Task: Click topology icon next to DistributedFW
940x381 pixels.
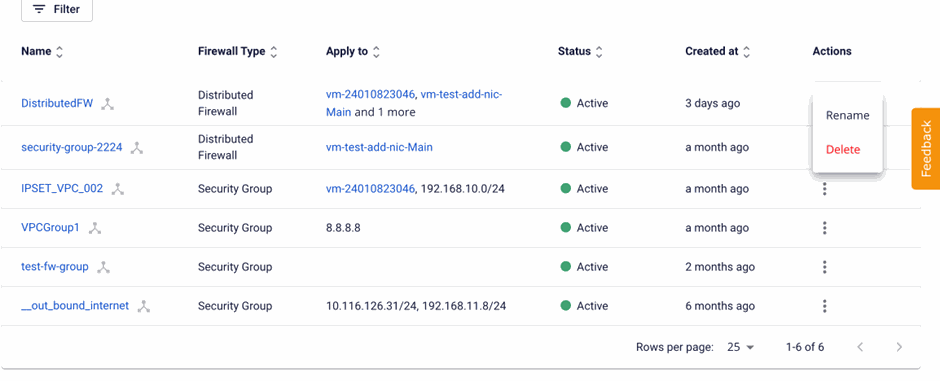Action: (x=107, y=104)
